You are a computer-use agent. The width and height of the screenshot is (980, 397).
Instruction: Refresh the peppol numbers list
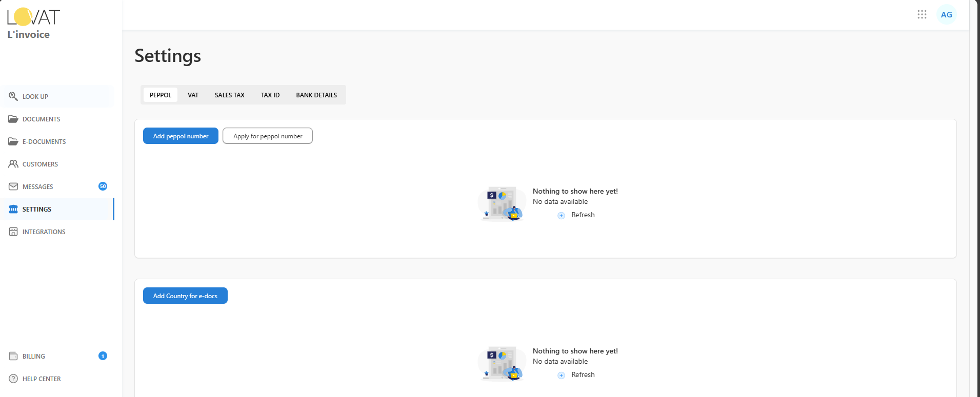[576, 215]
